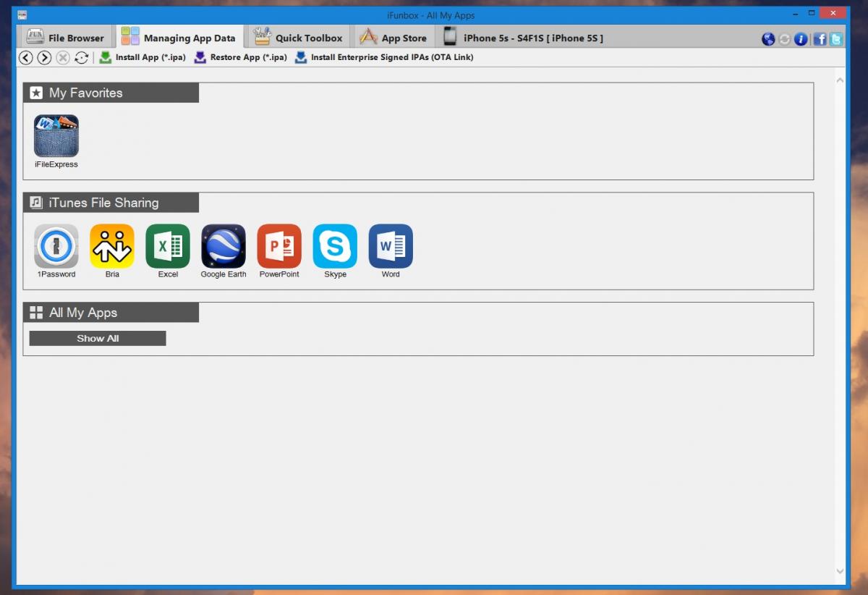Maximize the iFunbox window
The image size is (868, 595).
pos(812,13)
